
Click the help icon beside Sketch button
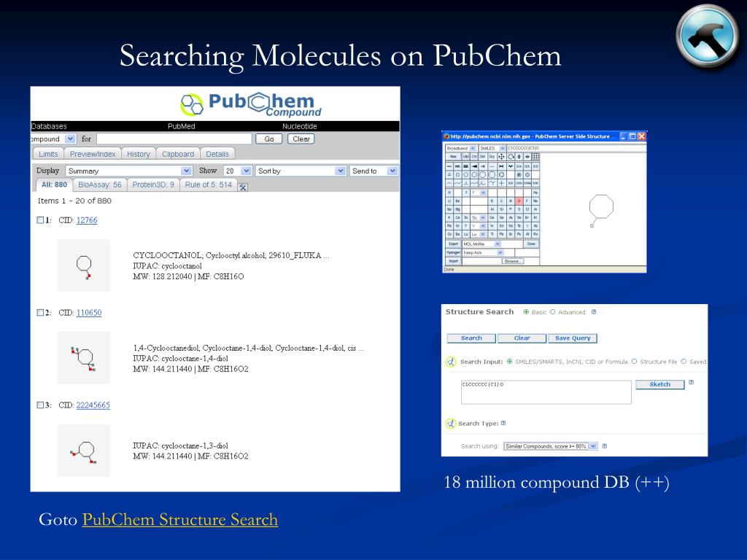click(692, 382)
